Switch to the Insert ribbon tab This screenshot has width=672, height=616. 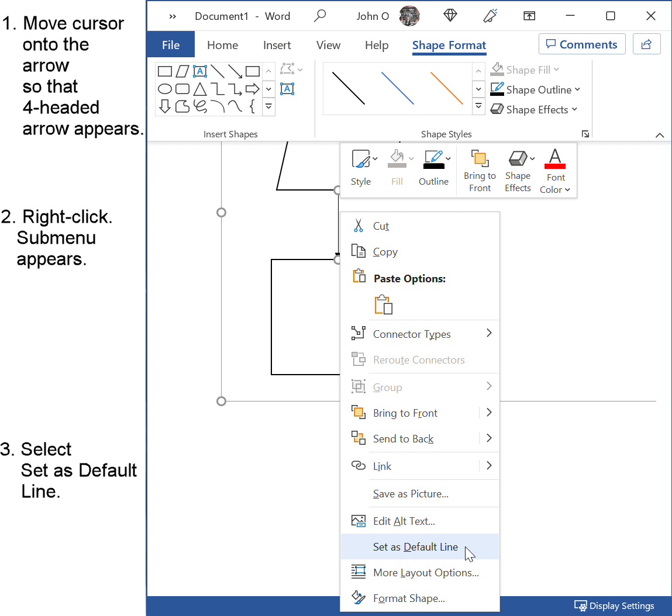pos(277,45)
